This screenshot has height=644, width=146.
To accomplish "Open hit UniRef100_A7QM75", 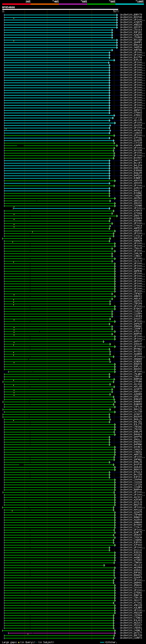I will coord(131,22).
